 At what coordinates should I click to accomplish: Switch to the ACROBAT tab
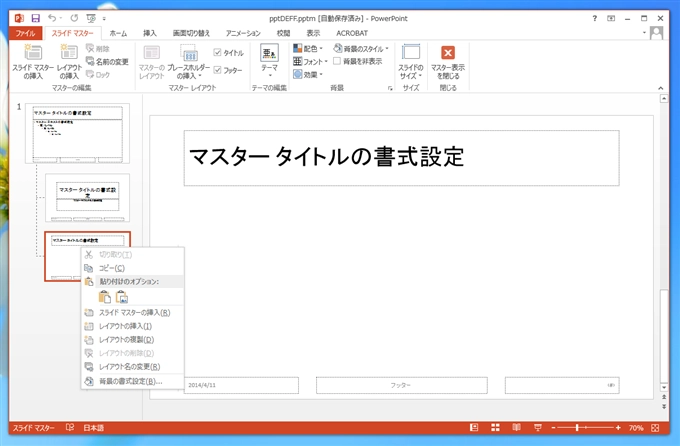[352, 33]
